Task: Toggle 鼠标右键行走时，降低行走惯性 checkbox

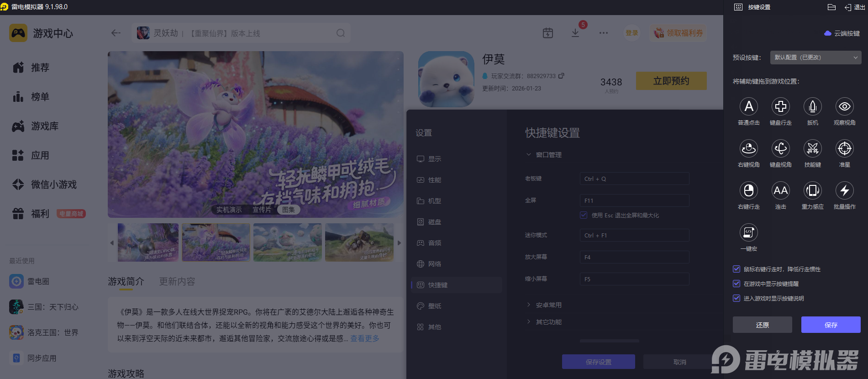Action: click(736, 269)
